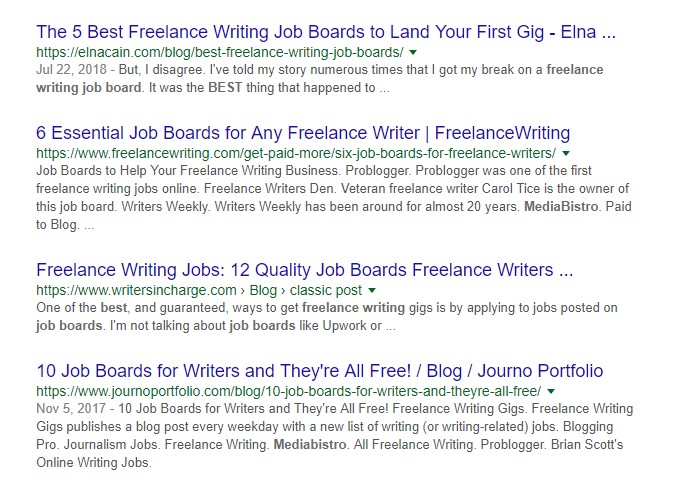Open "The 5 Best Freelance Writing Job Boards" result
Image resolution: width=676 pixels, height=494 pixels.
tap(326, 32)
